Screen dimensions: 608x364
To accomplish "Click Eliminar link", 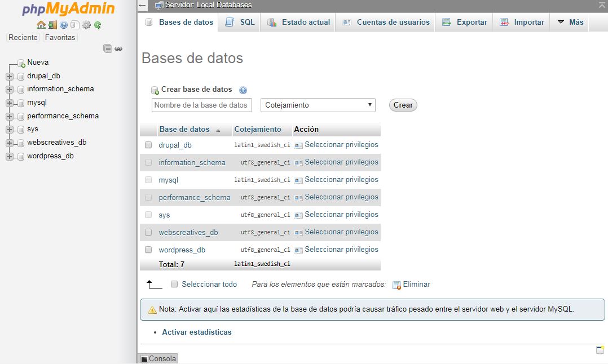I will 416,284.
